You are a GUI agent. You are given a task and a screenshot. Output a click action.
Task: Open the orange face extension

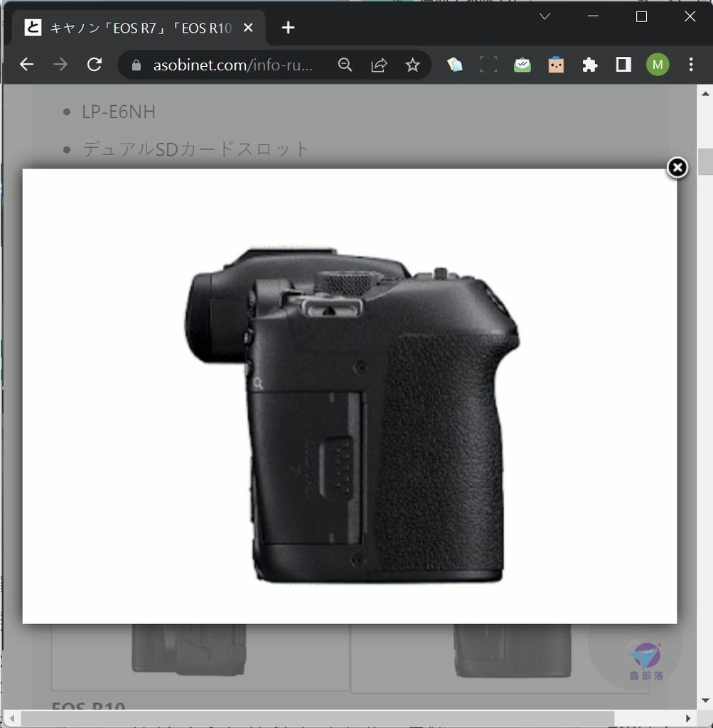556,65
